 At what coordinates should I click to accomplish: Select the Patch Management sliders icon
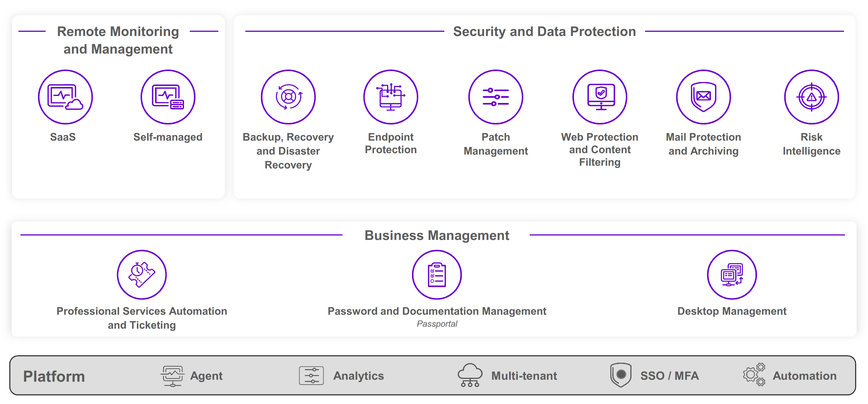point(495,97)
